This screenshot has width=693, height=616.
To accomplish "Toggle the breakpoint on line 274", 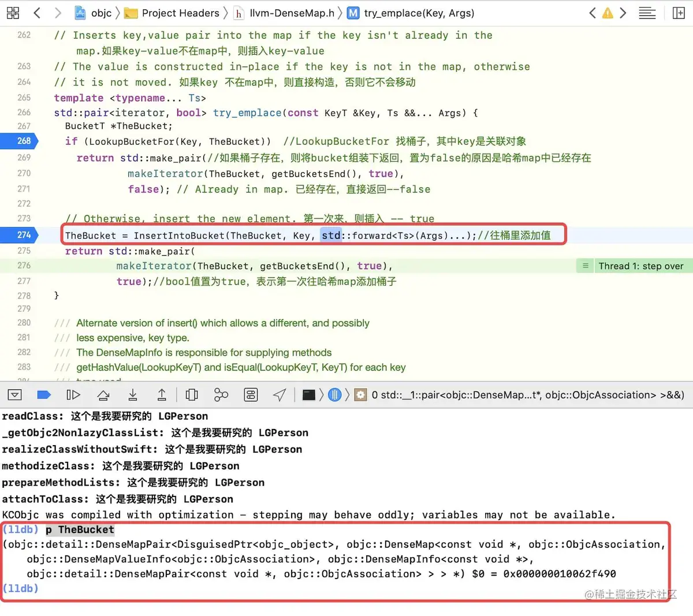I will pos(19,235).
